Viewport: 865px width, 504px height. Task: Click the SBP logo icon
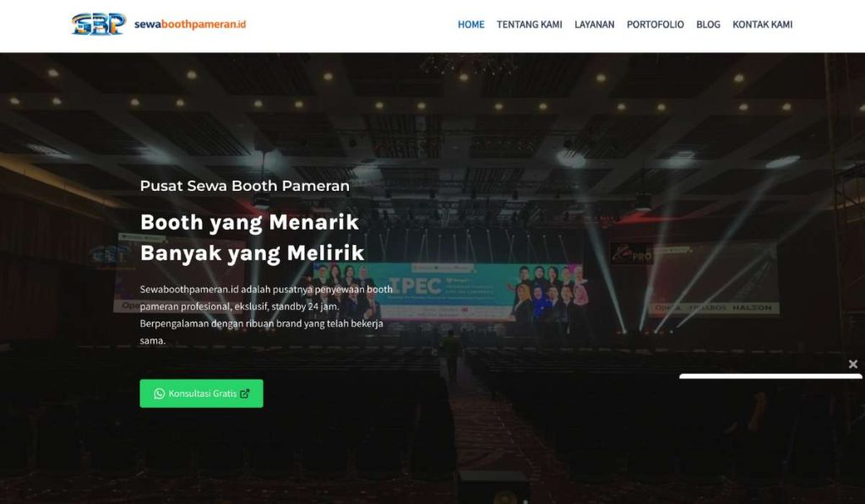[x=99, y=24]
